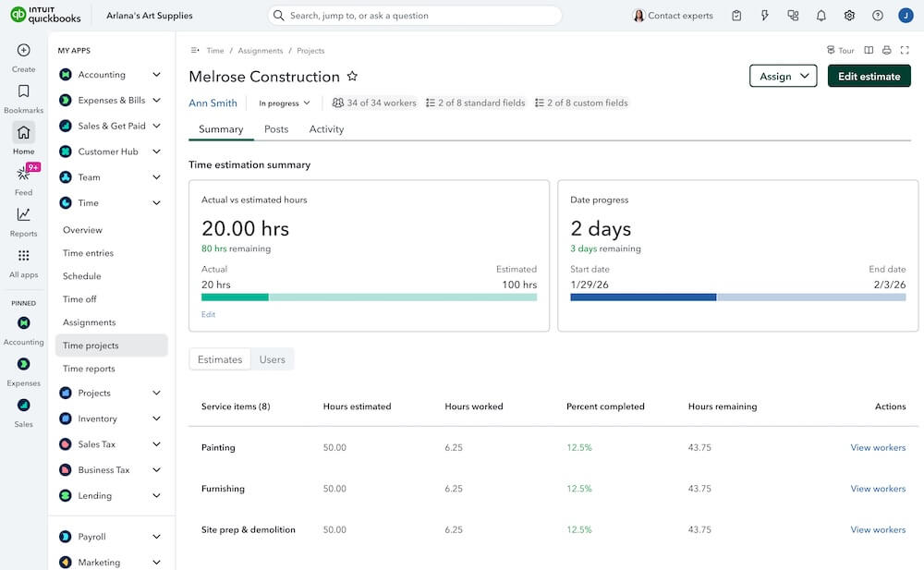
Task: Open Assignments in sidebar
Action: click(90, 322)
